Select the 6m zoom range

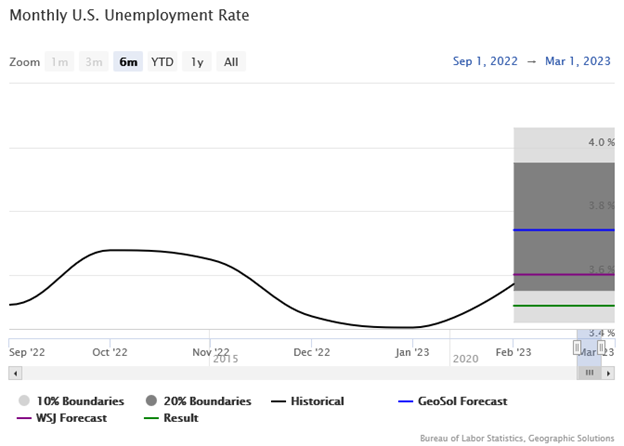tap(128, 62)
